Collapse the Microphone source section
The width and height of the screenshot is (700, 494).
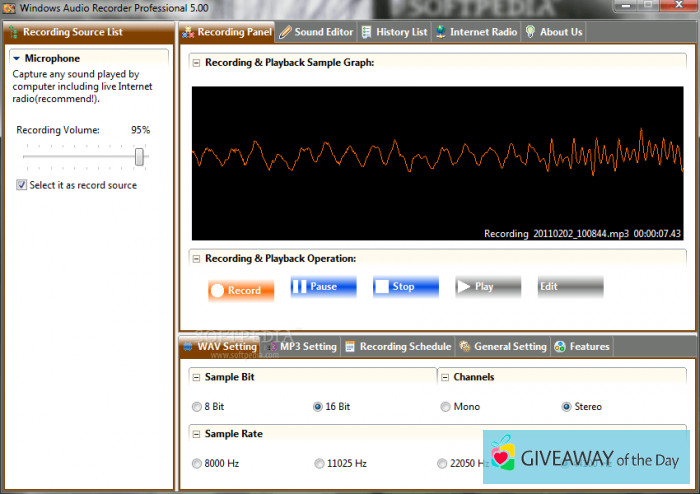(x=17, y=59)
